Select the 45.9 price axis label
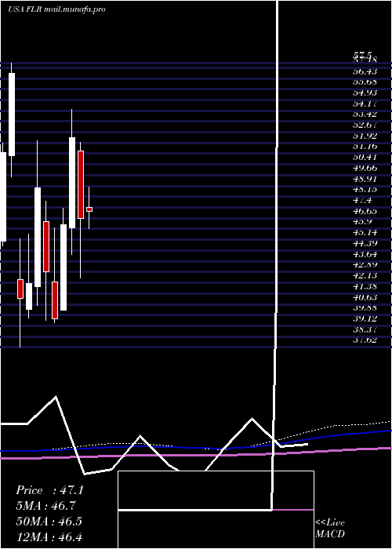 (x=362, y=222)
